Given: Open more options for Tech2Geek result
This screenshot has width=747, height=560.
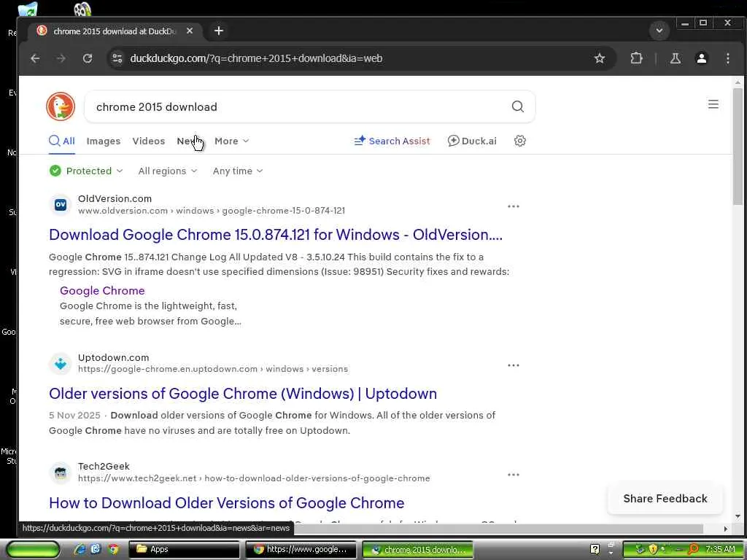Looking at the screenshot, I should [513, 475].
